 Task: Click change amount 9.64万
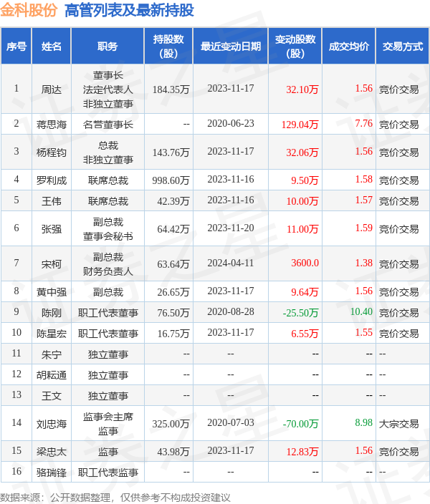305,292
